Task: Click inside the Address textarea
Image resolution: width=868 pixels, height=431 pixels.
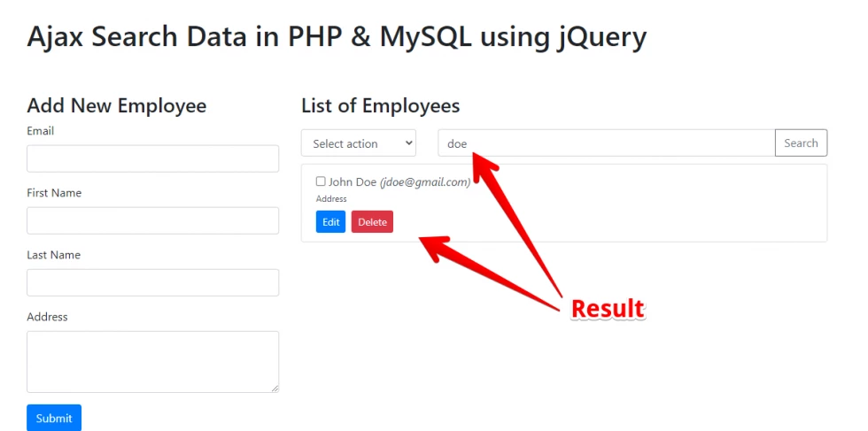Action: tap(152, 362)
